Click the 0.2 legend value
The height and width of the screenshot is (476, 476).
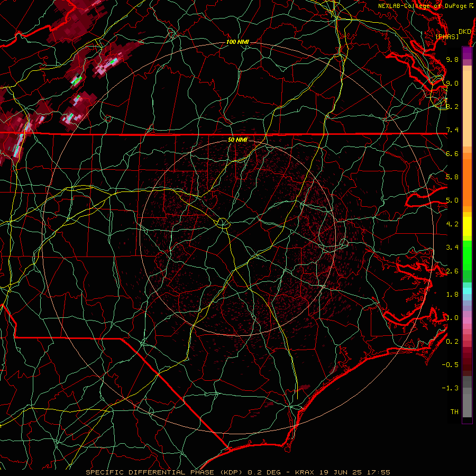tap(452, 342)
